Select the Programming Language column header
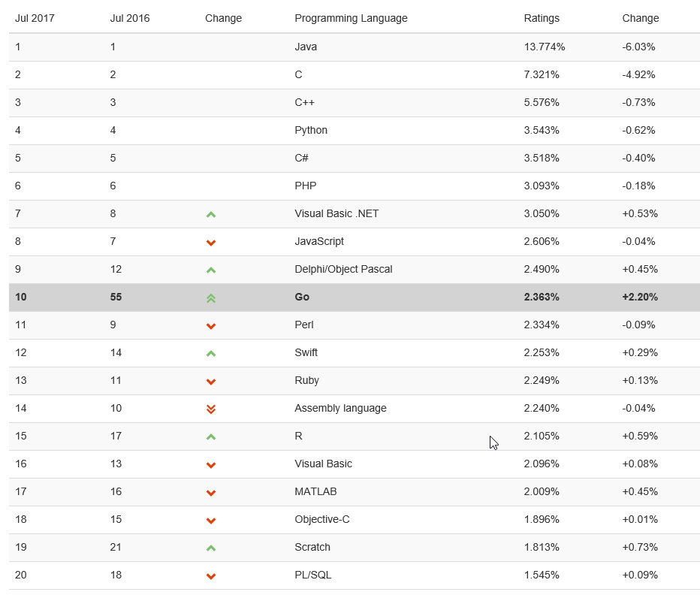This screenshot has height=598, width=700. point(351,18)
